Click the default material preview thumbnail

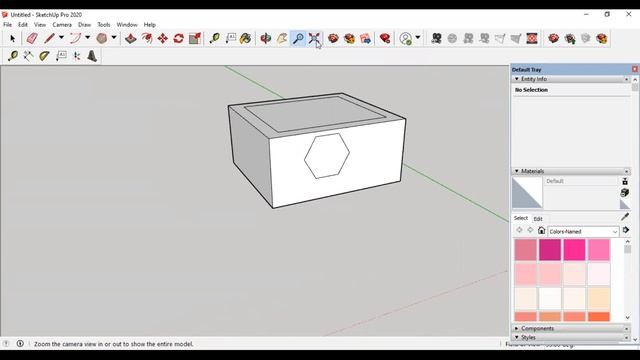point(527,193)
